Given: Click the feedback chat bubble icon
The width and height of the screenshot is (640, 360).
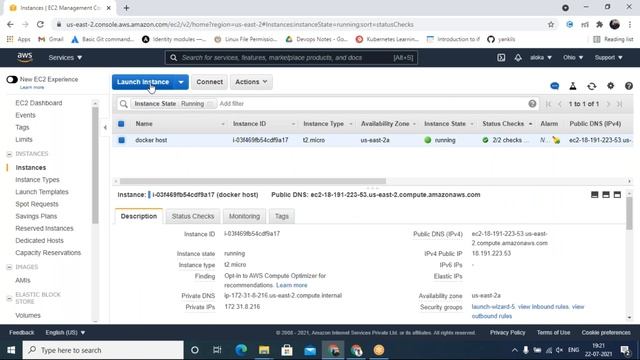Looking at the screenshot, I should (x=554, y=86).
